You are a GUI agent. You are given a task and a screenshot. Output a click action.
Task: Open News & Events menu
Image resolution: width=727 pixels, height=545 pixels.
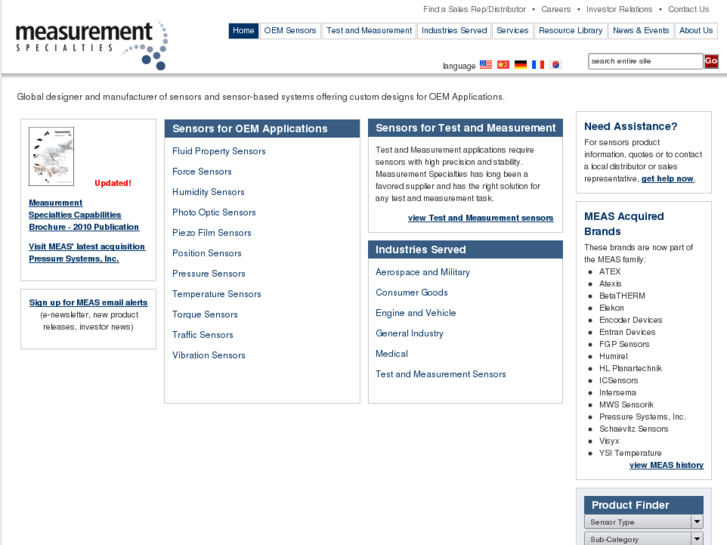click(x=641, y=31)
